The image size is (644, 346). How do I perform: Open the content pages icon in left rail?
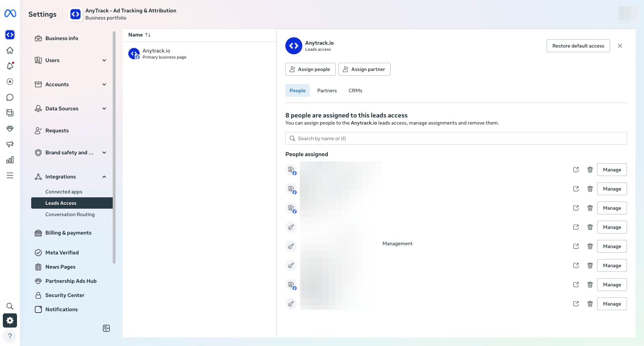point(10,113)
